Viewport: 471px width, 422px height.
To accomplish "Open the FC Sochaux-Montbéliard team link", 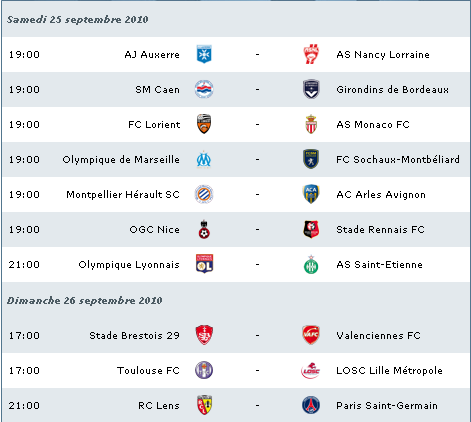I will coord(398,160).
